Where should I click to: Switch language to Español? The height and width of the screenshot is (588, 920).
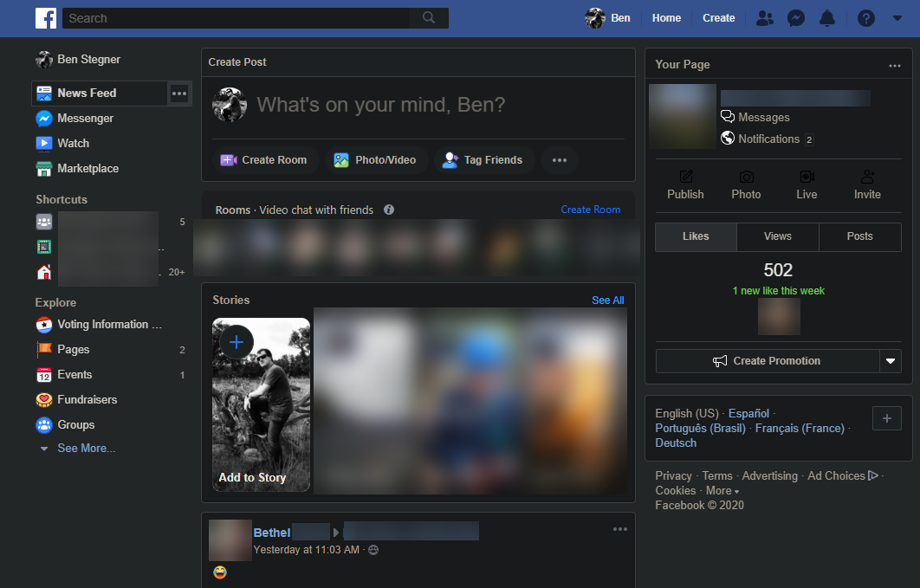(748, 413)
